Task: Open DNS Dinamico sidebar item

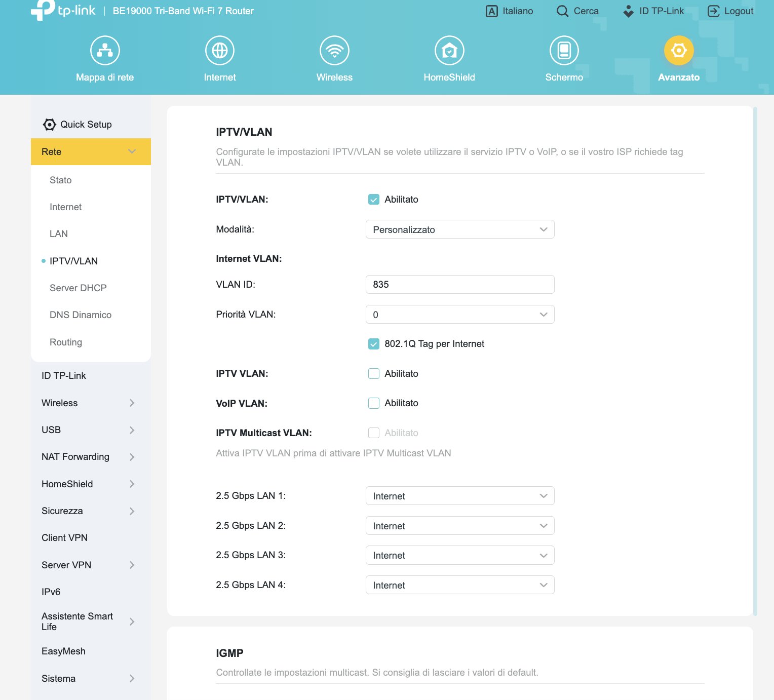Action: tap(81, 315)
